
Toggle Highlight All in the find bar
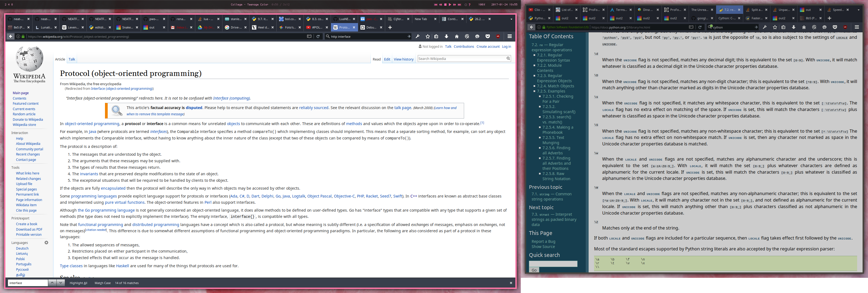[x=78, y=283]
